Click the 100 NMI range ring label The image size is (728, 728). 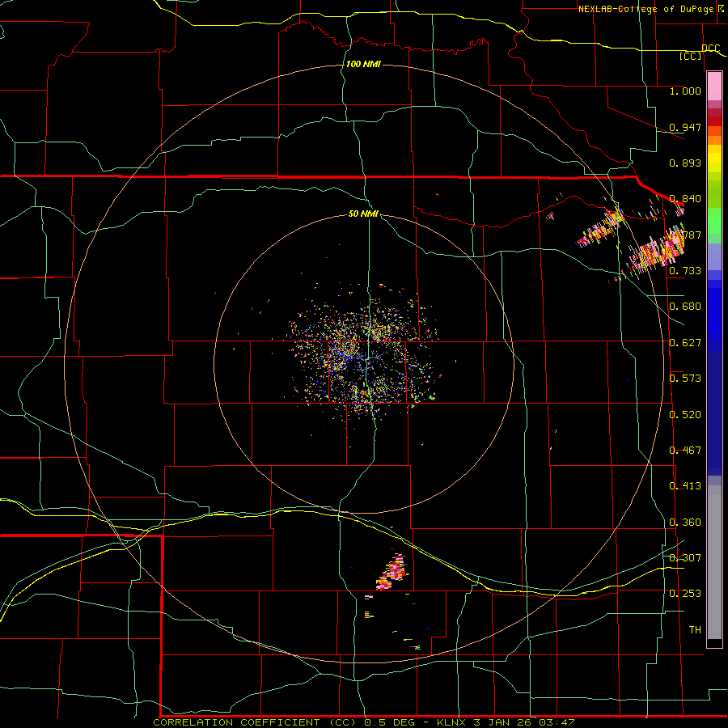click(x=363, y=64)
